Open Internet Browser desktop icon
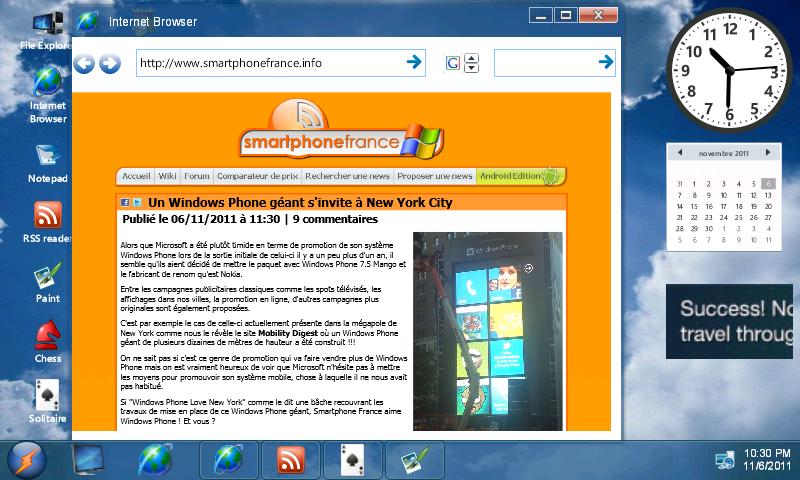This screenshot has height=480, width=800. (47, 95)
